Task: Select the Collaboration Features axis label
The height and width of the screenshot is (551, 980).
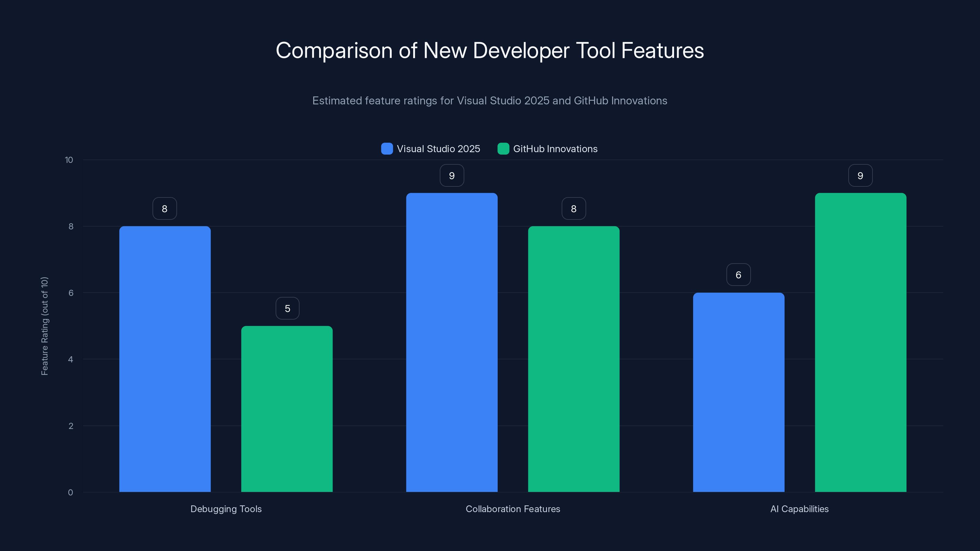Action: [x=513, y=509]
